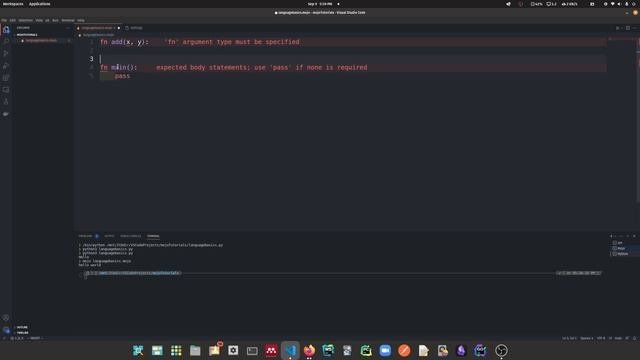Open the Selection menu
The height and width of the screenshot is (360, 640).
click(x=25, y=20)
